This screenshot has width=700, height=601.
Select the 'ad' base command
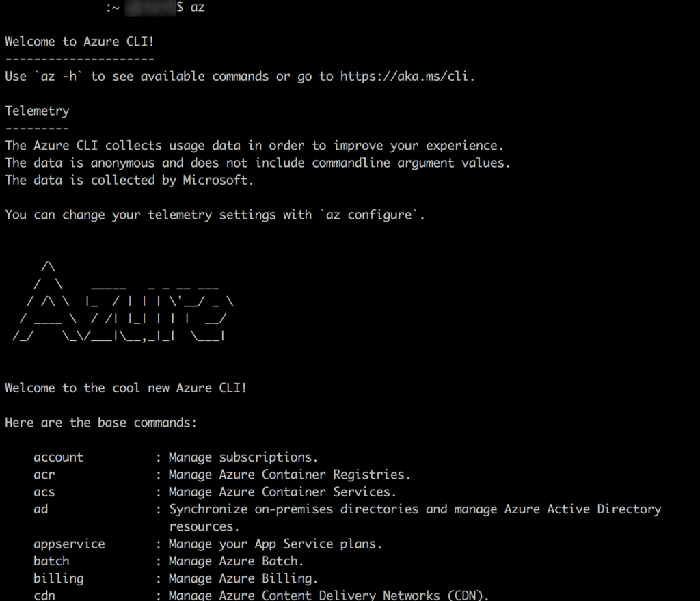point(41,509)
